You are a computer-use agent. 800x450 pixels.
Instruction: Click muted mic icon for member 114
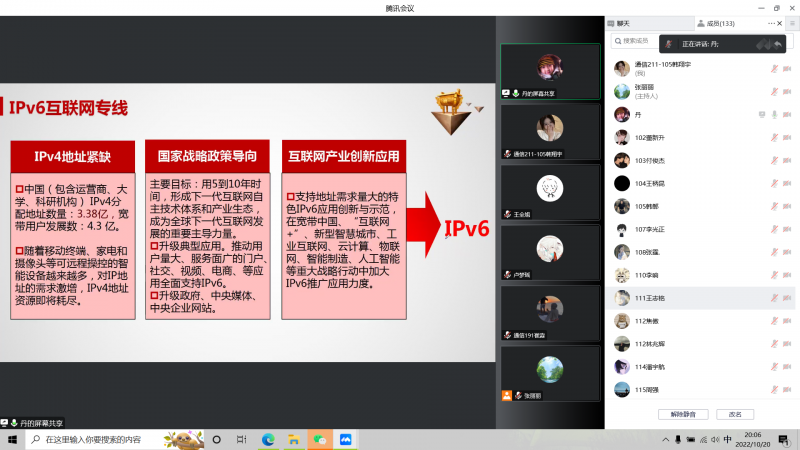(x=774, y=366)
